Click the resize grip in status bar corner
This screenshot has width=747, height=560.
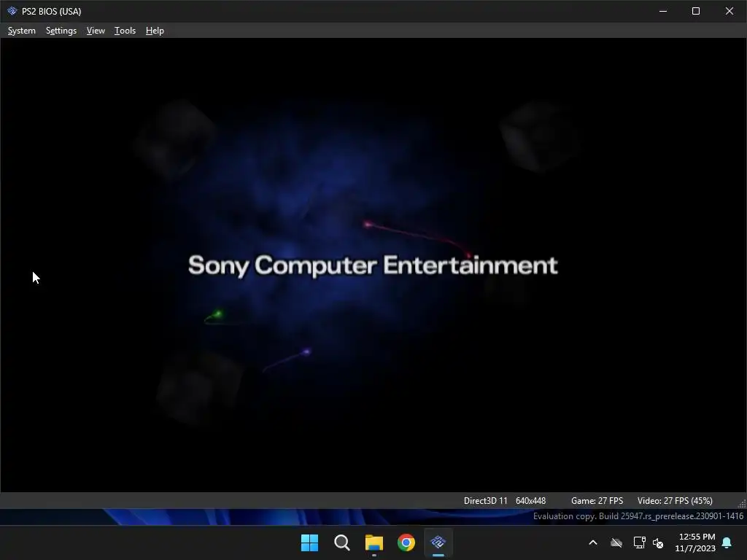click(742, 503)
